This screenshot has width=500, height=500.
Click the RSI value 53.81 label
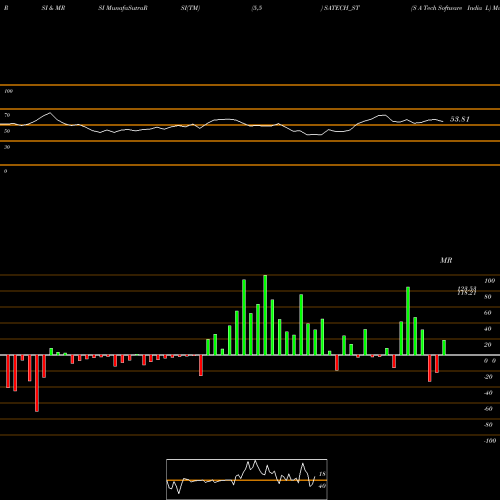pyautogui.click(x=460, y=119)
